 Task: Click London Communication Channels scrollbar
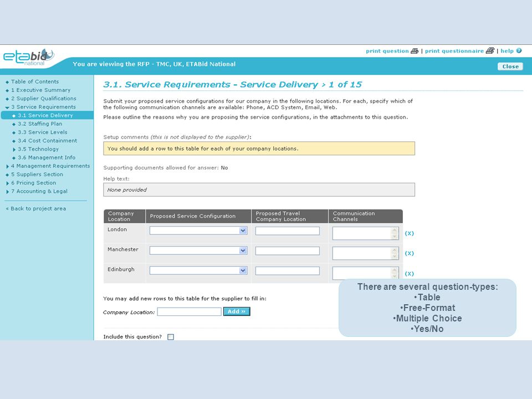(x=395, y=233)
